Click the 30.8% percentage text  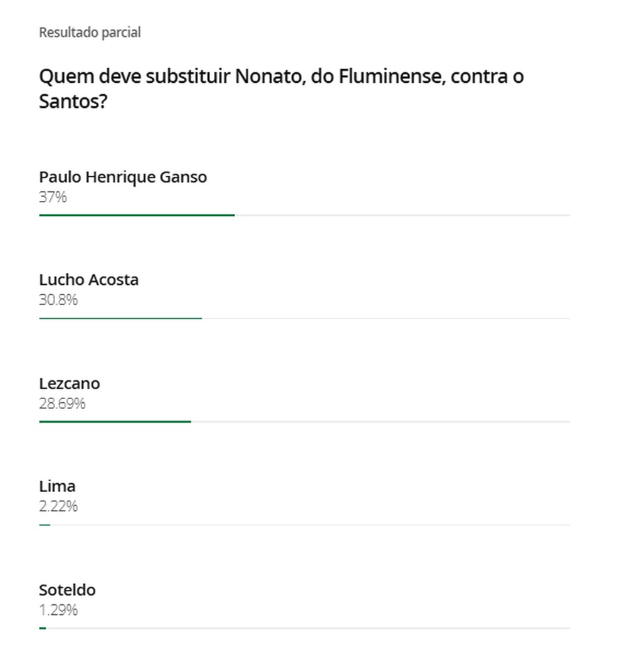[58, 299]
